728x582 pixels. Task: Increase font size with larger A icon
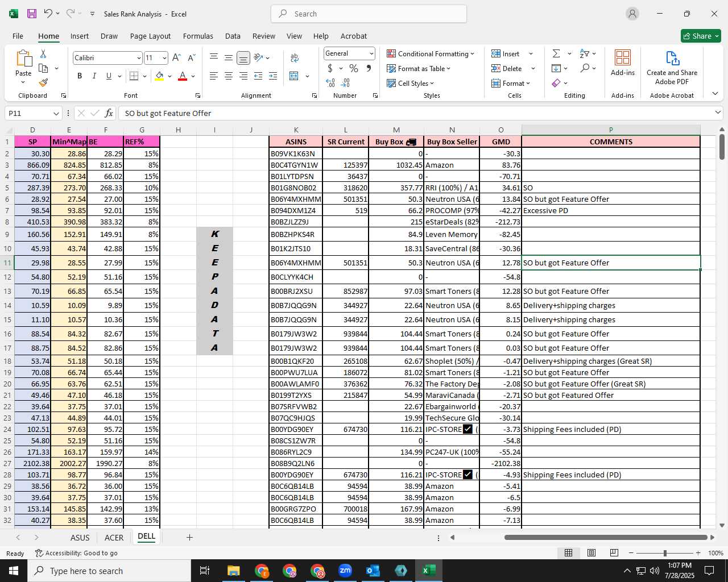pyautogui.click(x=176, y=57)
